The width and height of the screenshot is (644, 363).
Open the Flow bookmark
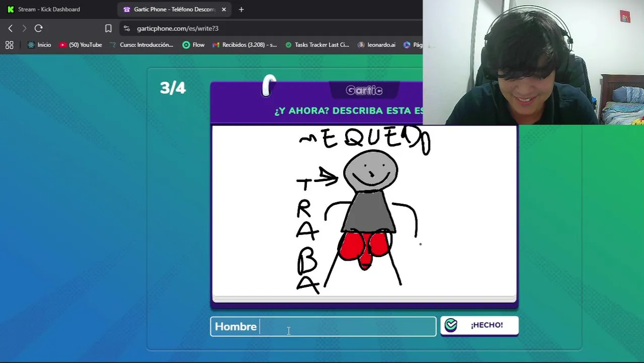(x=194, y=45)
